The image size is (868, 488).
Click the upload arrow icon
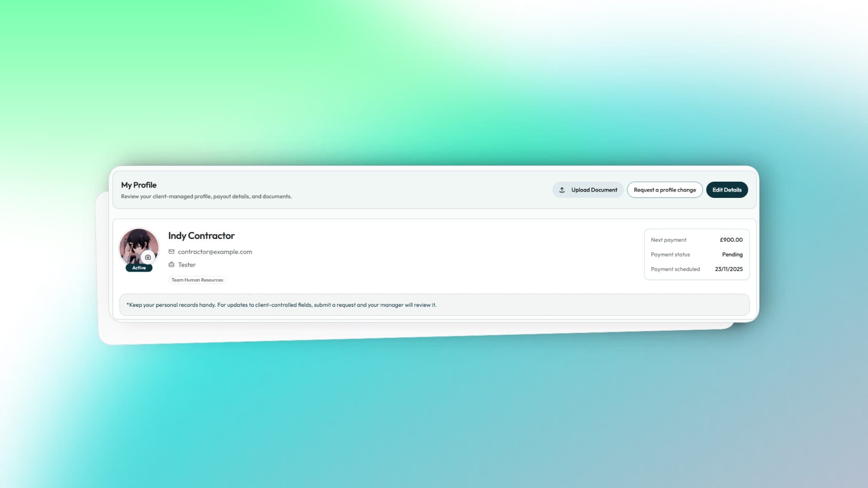coord(562,190)
